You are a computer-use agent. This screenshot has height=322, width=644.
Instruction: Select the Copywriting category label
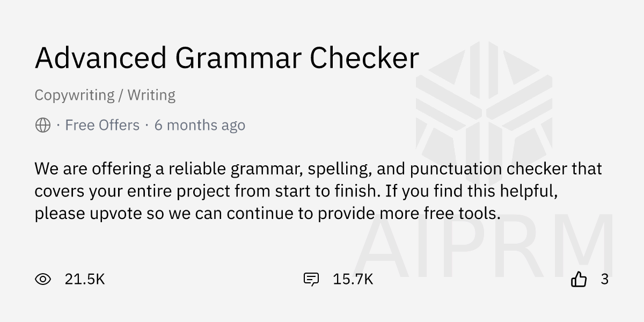tap(75, 96)
